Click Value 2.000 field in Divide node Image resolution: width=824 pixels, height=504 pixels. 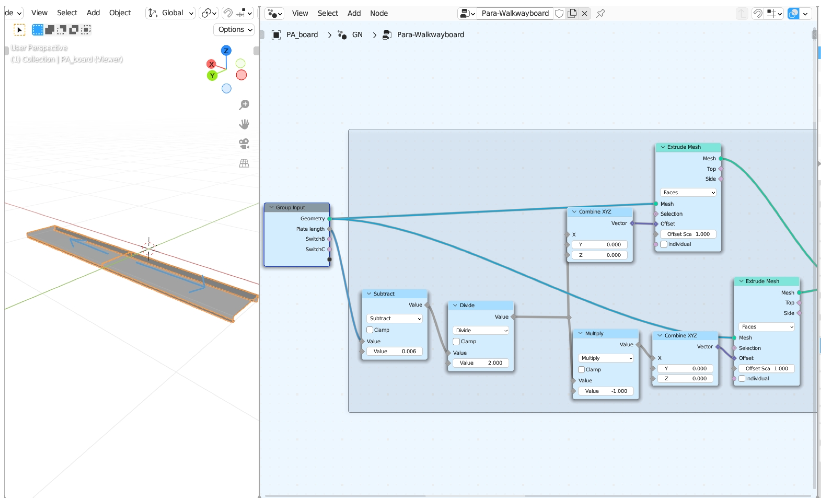480,363
